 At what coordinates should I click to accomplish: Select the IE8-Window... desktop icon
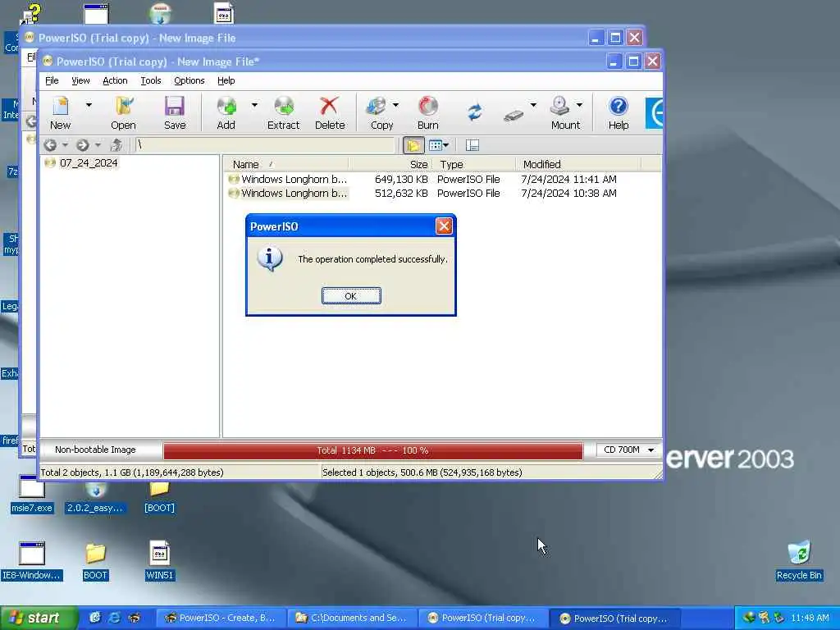pos(32,561)
